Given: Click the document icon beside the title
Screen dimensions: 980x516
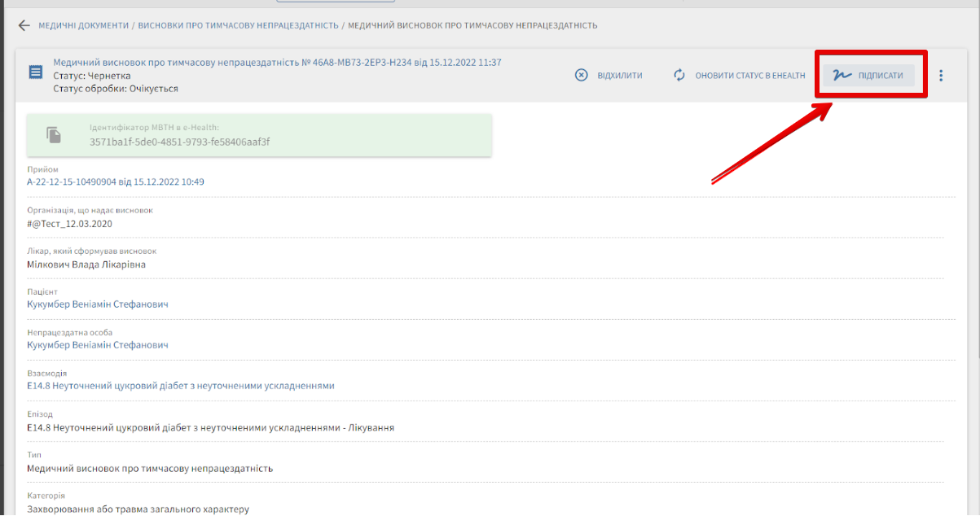Looking at the screenshot, I should tap(35, 72).
